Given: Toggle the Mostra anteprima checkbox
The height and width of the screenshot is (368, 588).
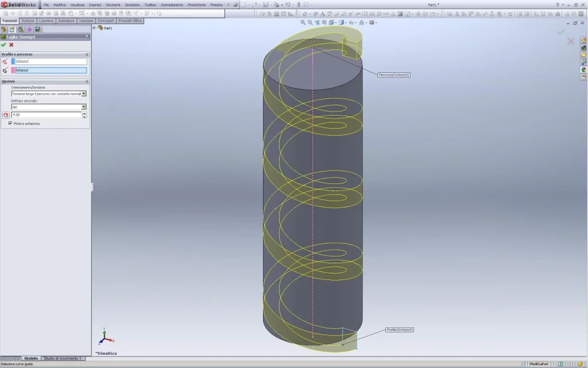Looking at the screenshot, I should point(10,123).
